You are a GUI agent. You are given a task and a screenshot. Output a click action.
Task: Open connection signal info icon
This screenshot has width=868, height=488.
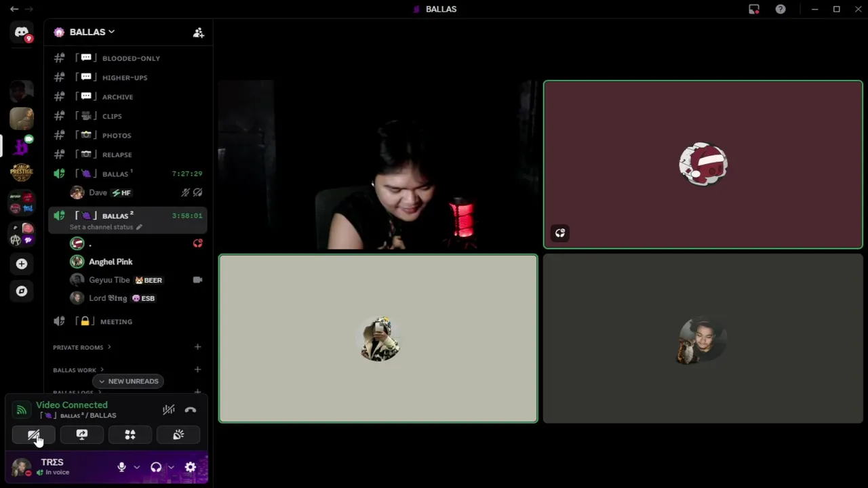(x=22, y=409)
